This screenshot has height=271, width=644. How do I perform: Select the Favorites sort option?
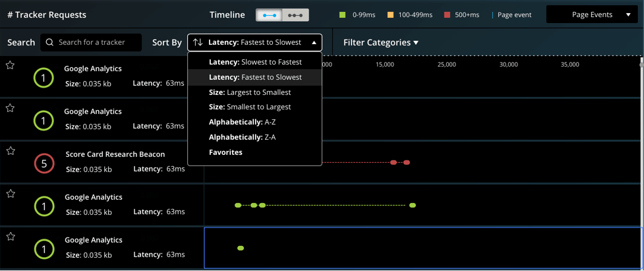pyautogui.click(x=225, y=152)
